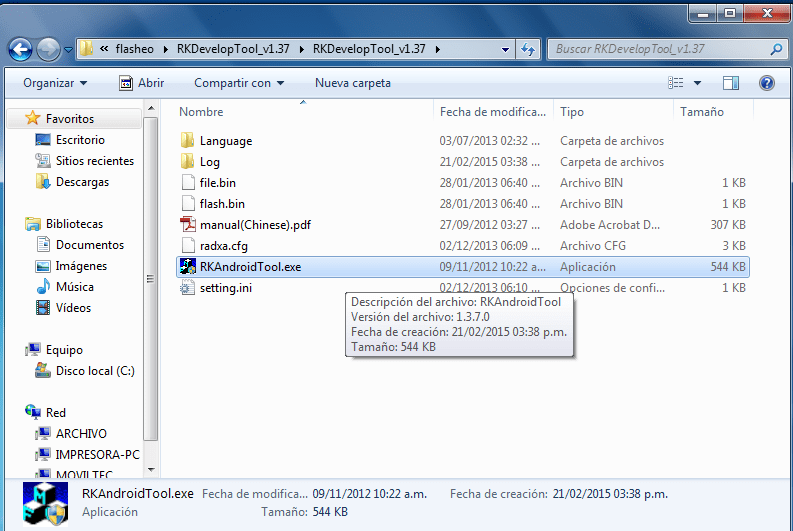The width and height of the screenshot is (793, 531).
Task: Click 03/07/2013 02:32 date cell
Action: tap(489, 141)
